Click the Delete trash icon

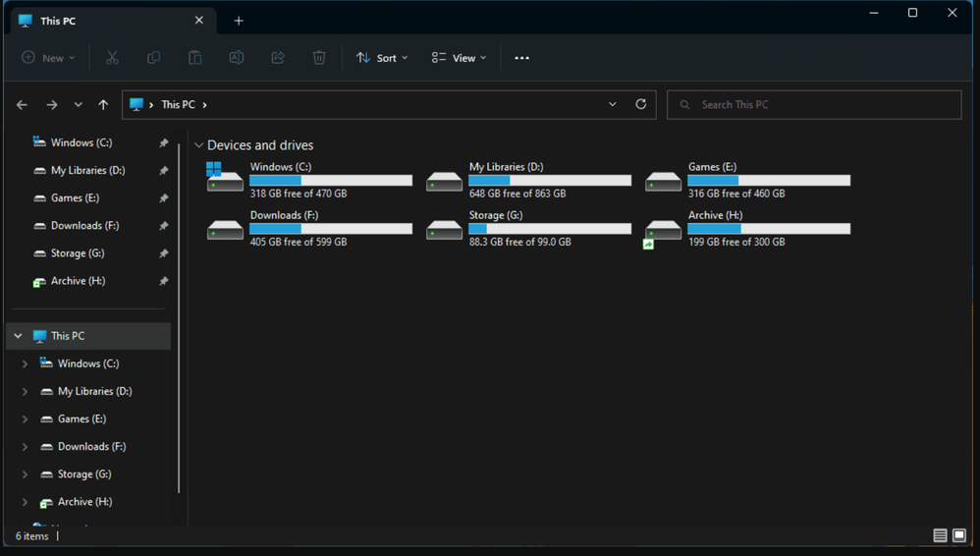click(x=319, y=58)
